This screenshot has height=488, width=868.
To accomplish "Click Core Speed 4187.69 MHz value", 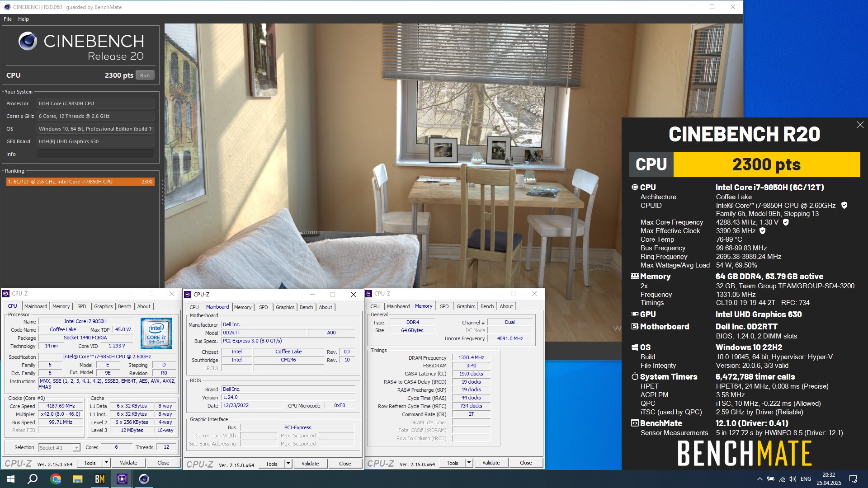I will click(x=61, y=406).
